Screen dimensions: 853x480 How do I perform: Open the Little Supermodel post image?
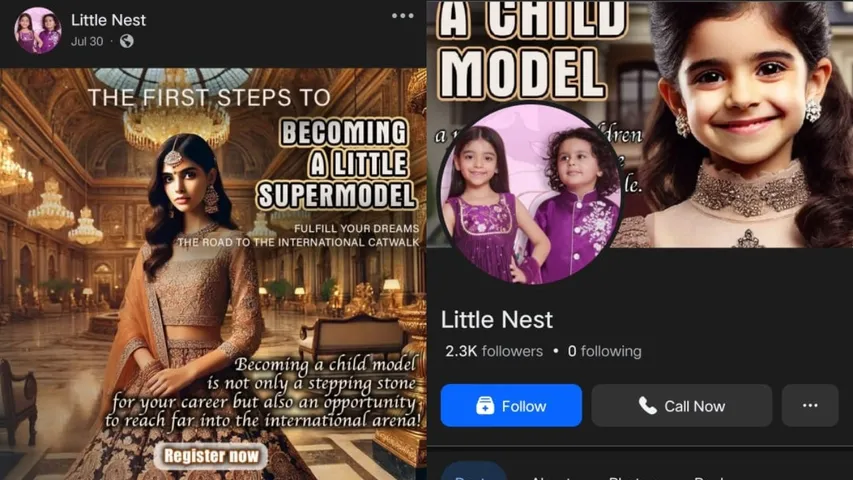(213, 274)
